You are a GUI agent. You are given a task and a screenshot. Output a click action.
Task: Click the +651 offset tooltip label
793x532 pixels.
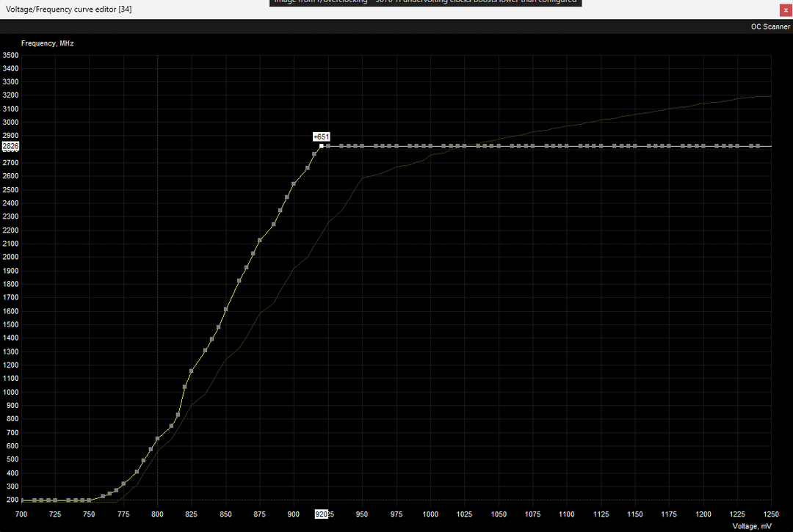pos(321,136)
